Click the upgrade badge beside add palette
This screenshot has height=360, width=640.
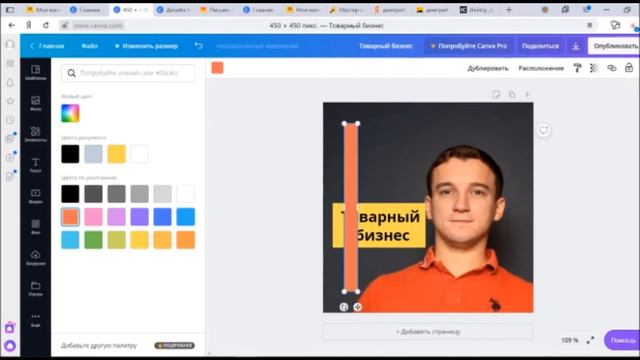[174, 345]
